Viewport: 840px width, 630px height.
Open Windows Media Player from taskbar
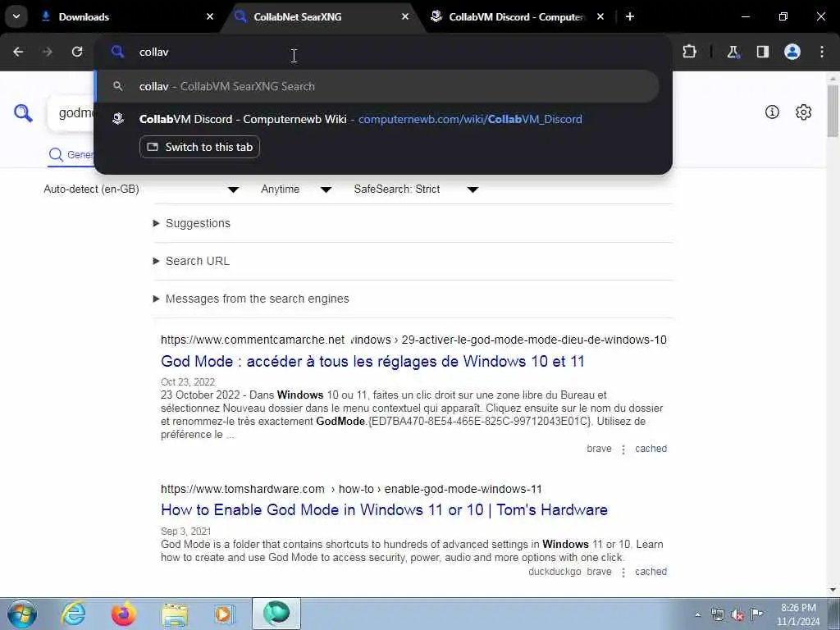[x=224, y=614]
